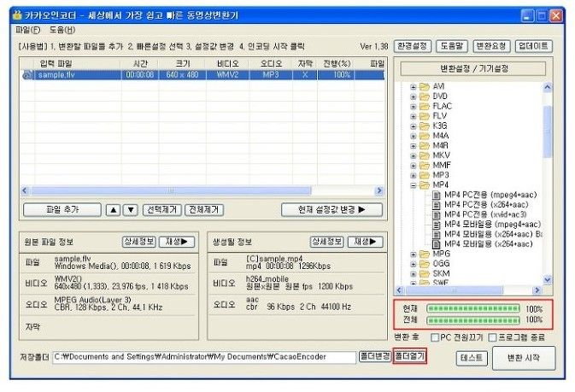The width and height of the screenshot is (575, 392).
Task: Click the K3G folder icon
Action: [x=425, y=126]
